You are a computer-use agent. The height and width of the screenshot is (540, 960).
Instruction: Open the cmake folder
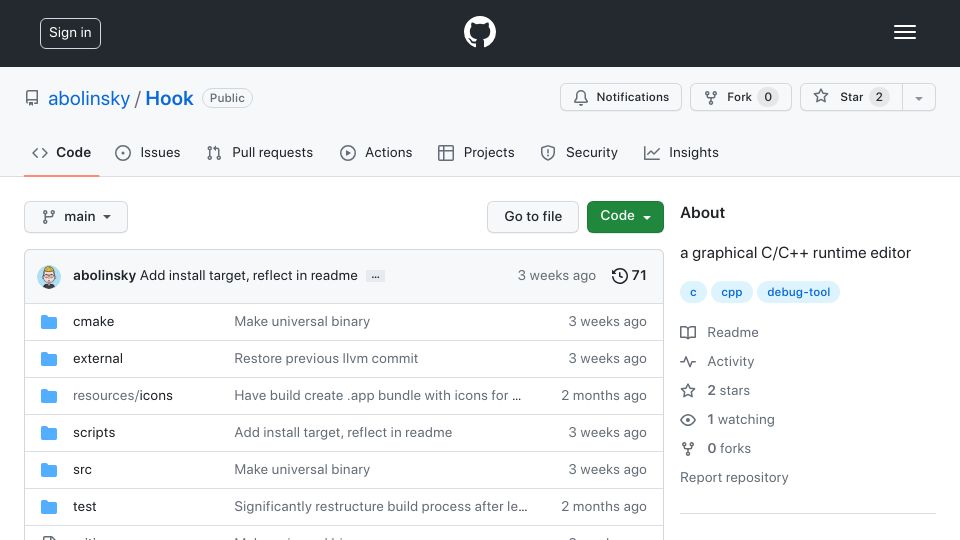[x=93, y=321]
